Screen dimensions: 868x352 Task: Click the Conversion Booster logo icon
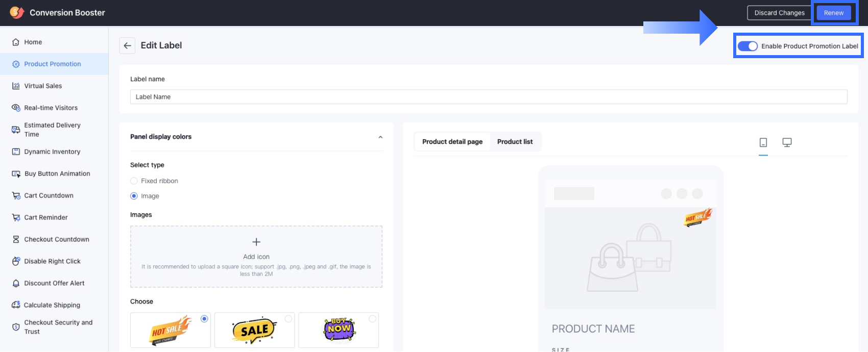(17, 12)
